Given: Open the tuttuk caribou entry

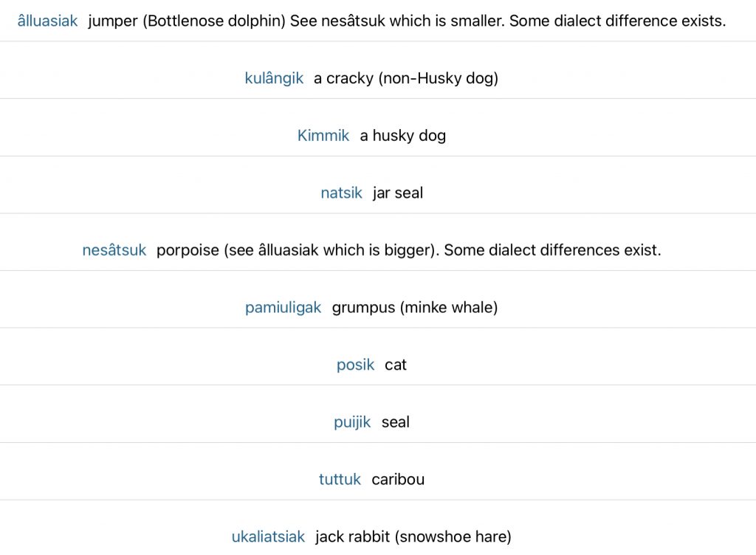Looking at the screenshot, I should [x=340, y=480].
